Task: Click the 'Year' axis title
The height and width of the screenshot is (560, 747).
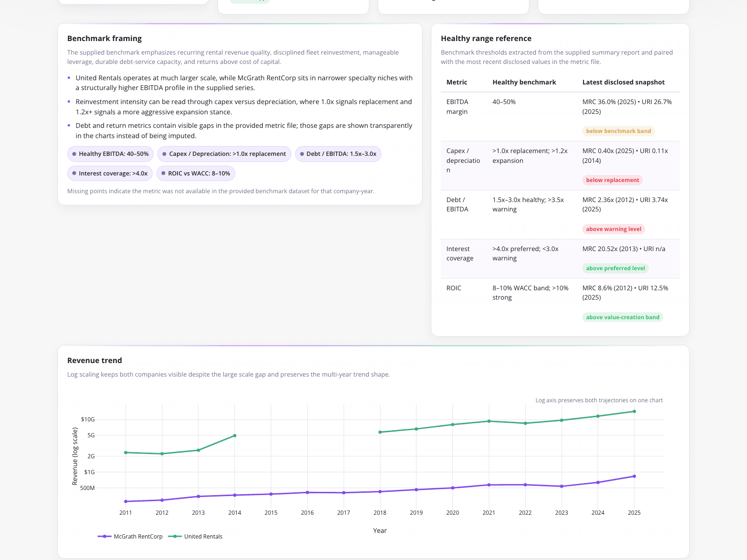Action: click(380, 531)
